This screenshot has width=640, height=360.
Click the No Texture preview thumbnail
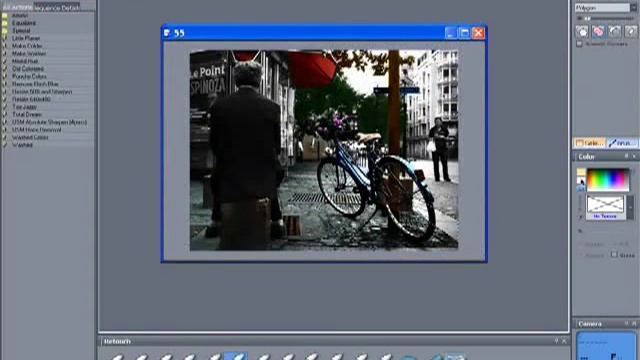click(x=605, y=207)
